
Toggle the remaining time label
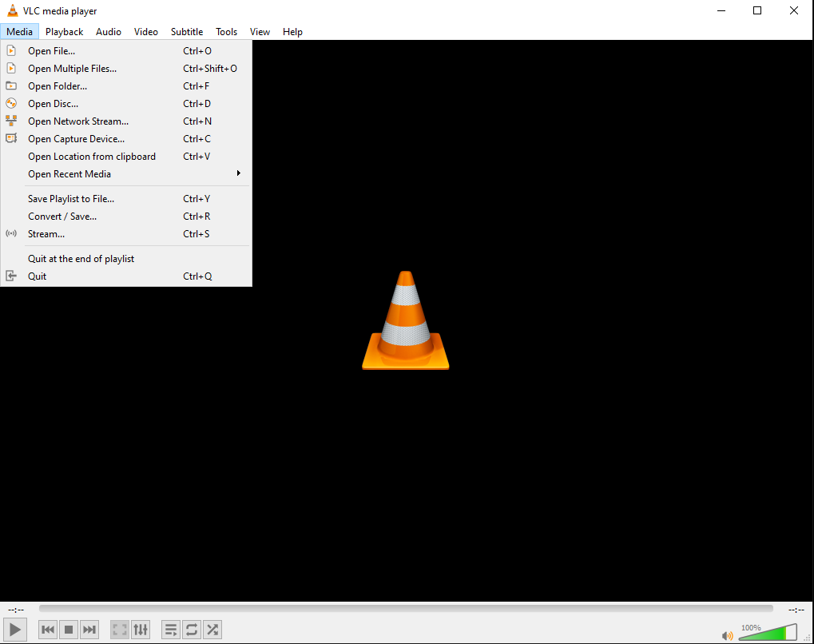click(796, 610)
